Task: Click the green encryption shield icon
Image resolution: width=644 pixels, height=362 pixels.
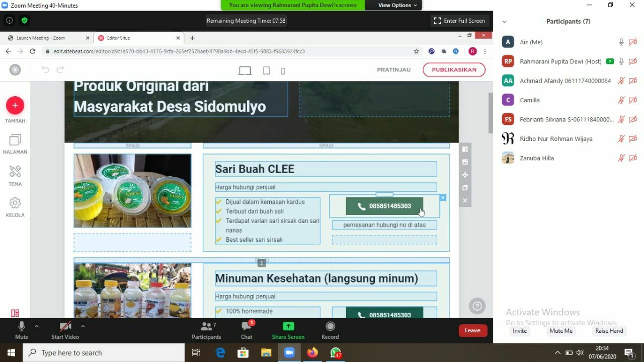Action: tap(25, 21)
